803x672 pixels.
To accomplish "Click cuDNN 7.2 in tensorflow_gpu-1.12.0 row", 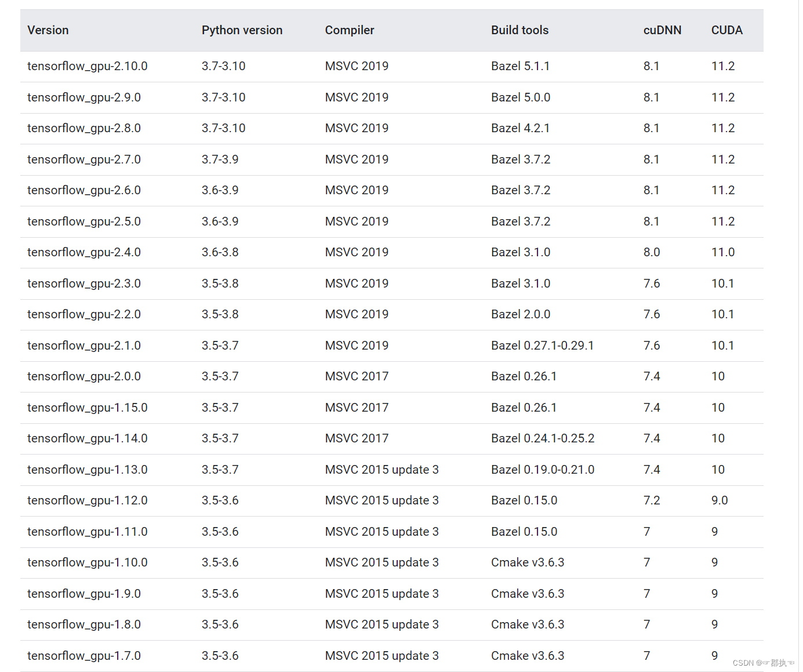I will pyautogui.click(x=652, y=500).
